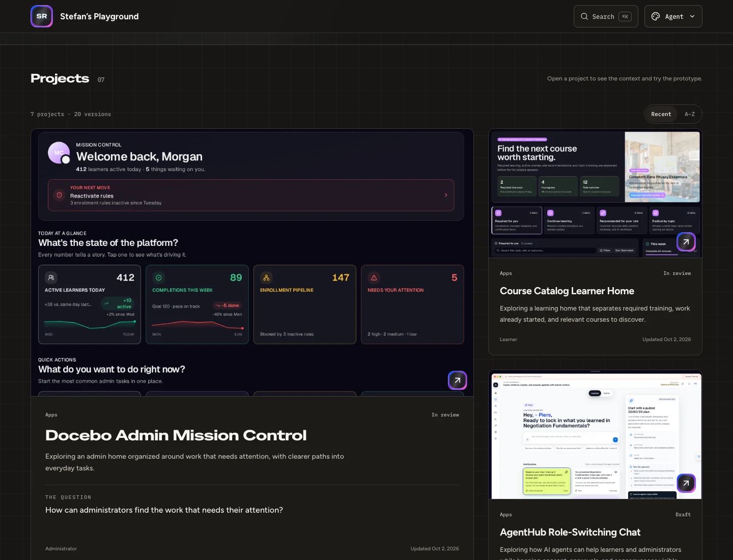Click the MC avatar beside Welcome back

tap(59, 153)
